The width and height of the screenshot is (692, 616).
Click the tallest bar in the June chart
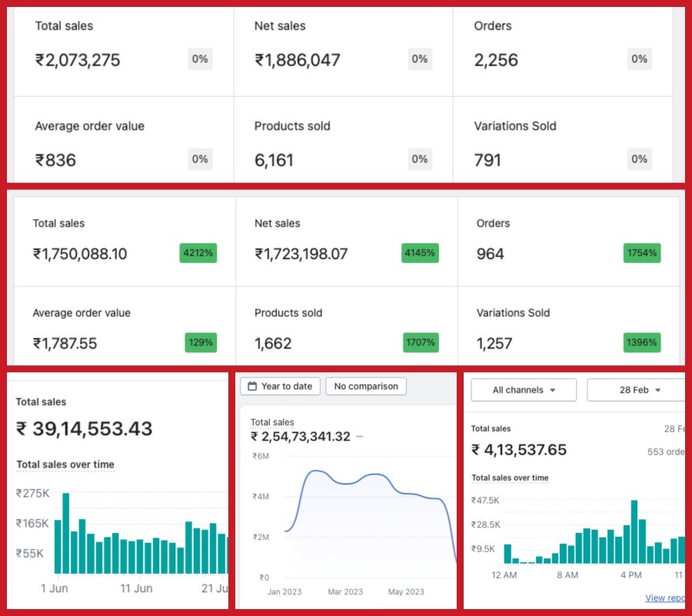66,533
